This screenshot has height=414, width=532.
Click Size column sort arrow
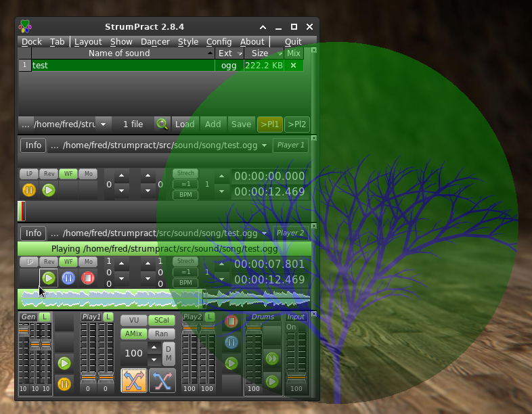[x=280, y=53]
